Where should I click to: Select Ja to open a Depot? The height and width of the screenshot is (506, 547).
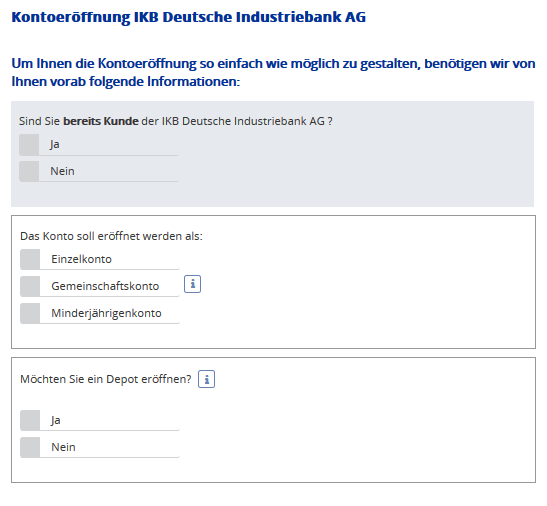coord(100,420)
